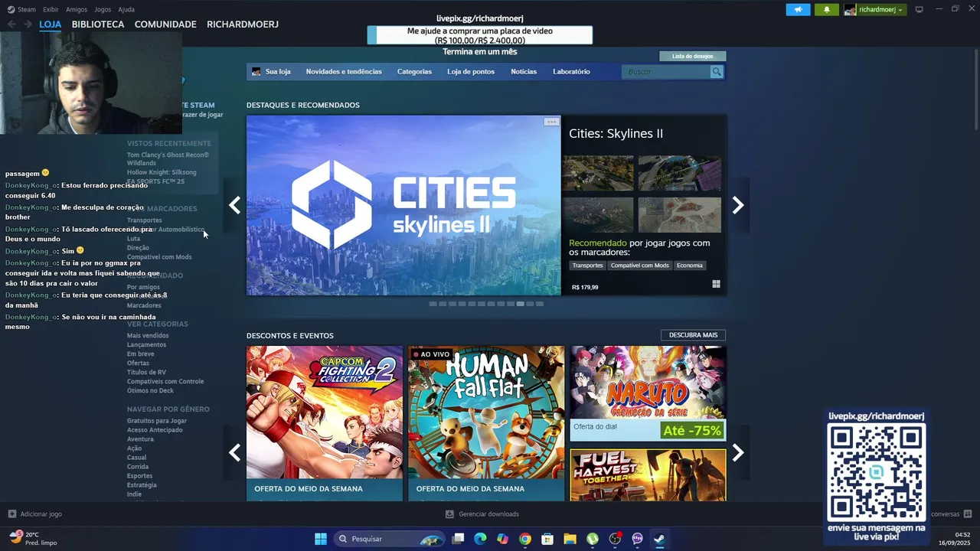The height and width of the screenshot is (551, 980).
Task: Focus the store Buscar search field
Action: 666,71
